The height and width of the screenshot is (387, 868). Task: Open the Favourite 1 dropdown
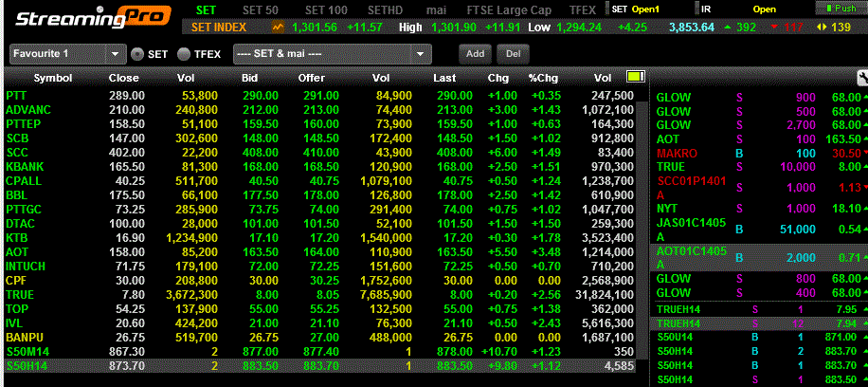click(x=68, y=54)
